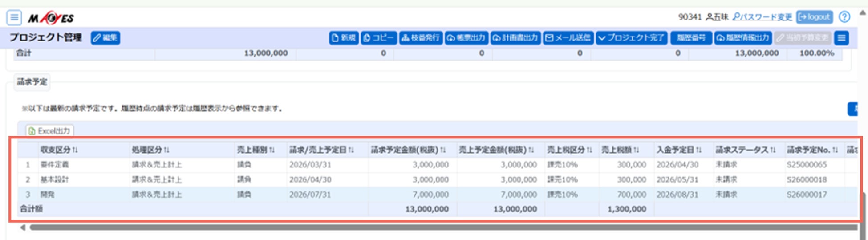The width and height of the screenshot is (868, 240).
Task: Export table with Excel出力 button
Action: pos(49,131)
